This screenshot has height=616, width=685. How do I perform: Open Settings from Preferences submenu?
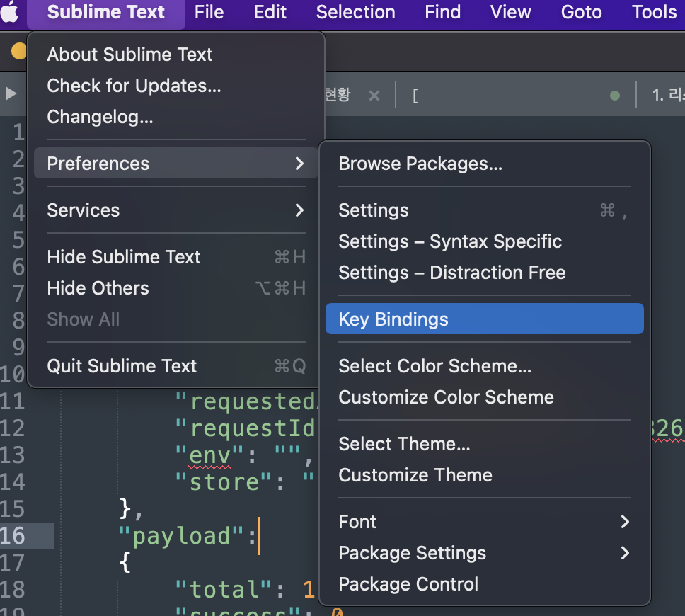pos(485,210)
